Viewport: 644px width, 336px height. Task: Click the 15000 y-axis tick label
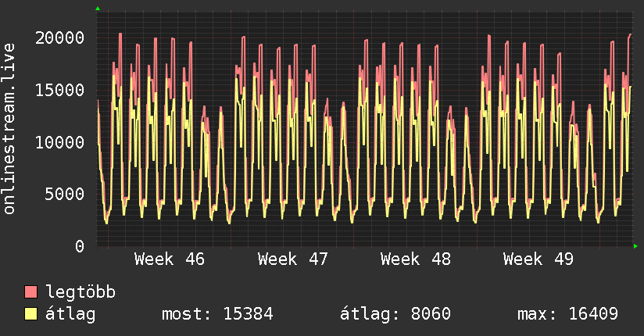coord(60,90)
